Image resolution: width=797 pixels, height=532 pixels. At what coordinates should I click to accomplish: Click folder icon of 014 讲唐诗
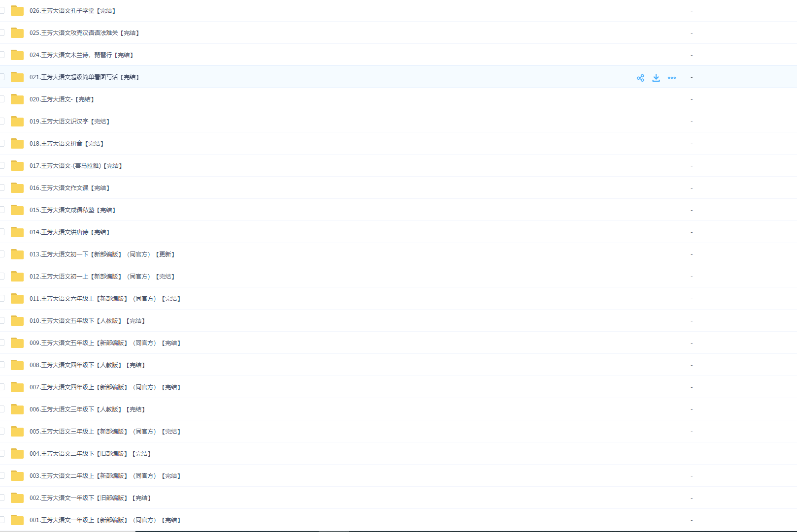pyautogui.click(x=17, y=232)
